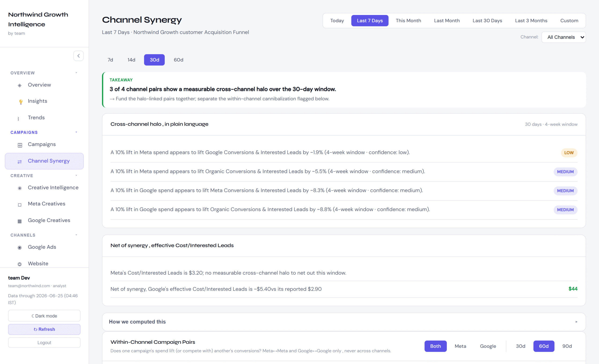Click the Refresh button
Image resolution: width=599 pixels, height=364 pixels.
(44, 329)
